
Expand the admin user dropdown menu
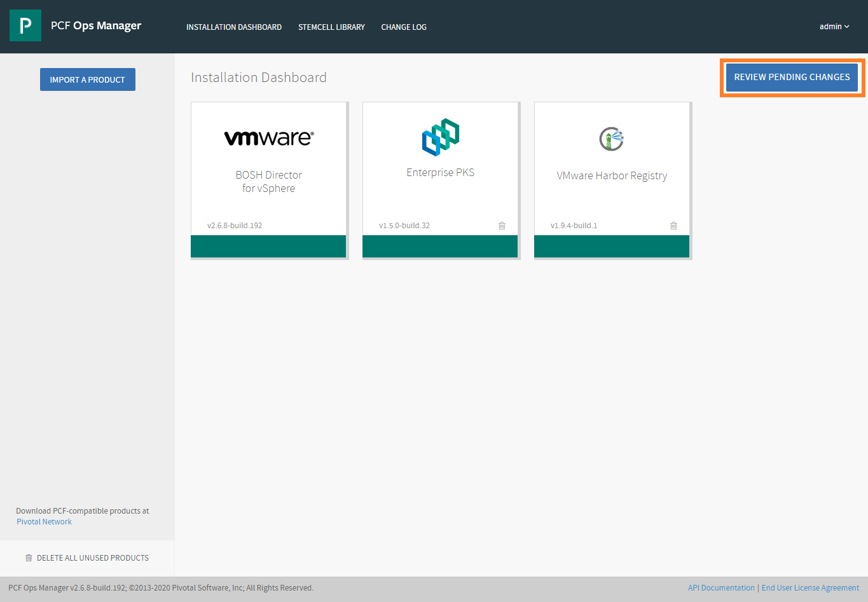(x=834, y=27)
